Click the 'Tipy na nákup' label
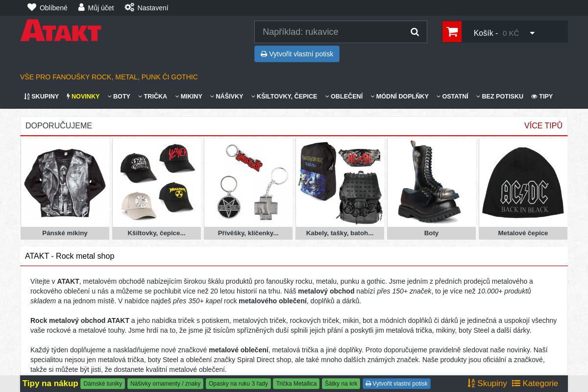588x392 pixels. coord(50,383)
